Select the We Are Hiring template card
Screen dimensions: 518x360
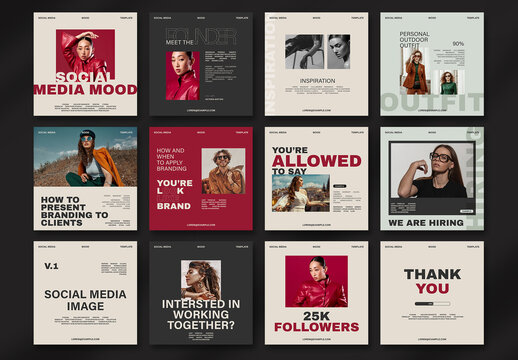[432, 178]
